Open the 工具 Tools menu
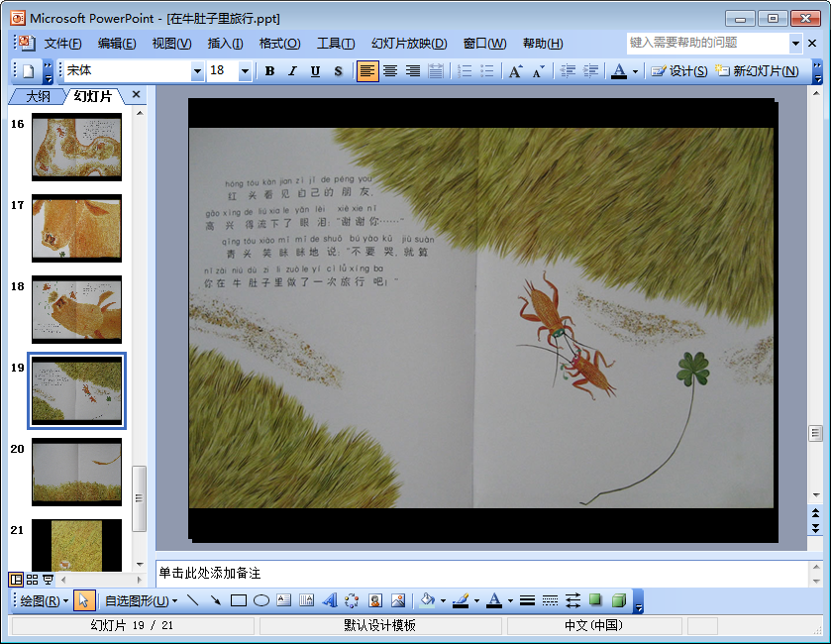 pos(336,44)
